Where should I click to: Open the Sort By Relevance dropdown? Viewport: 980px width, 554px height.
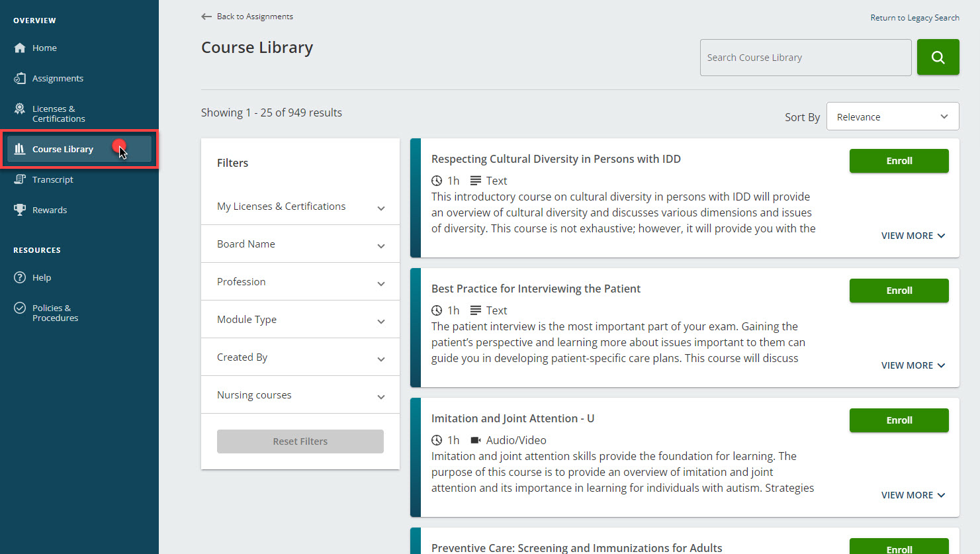pos(893,116)
